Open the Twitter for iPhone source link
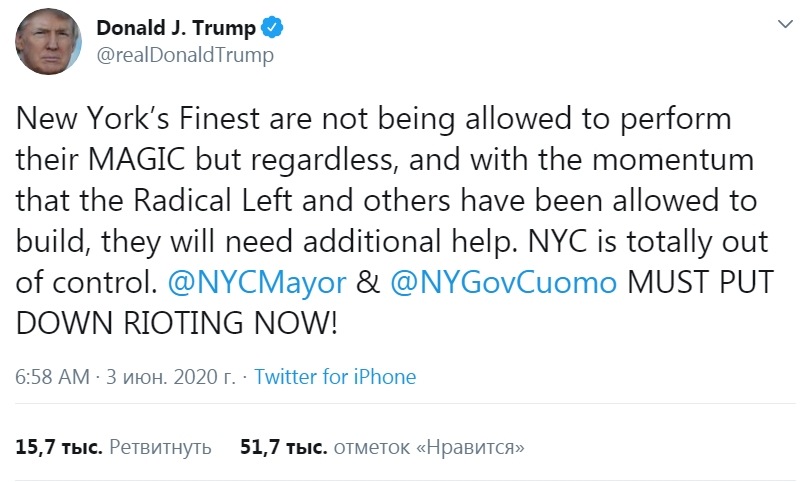 click(x=335, y=377)
